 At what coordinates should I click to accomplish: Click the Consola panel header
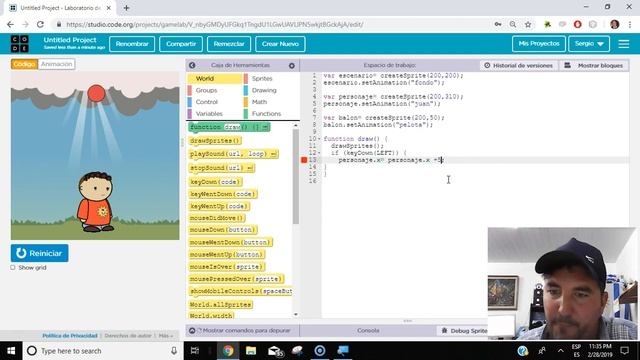(368, 331)
